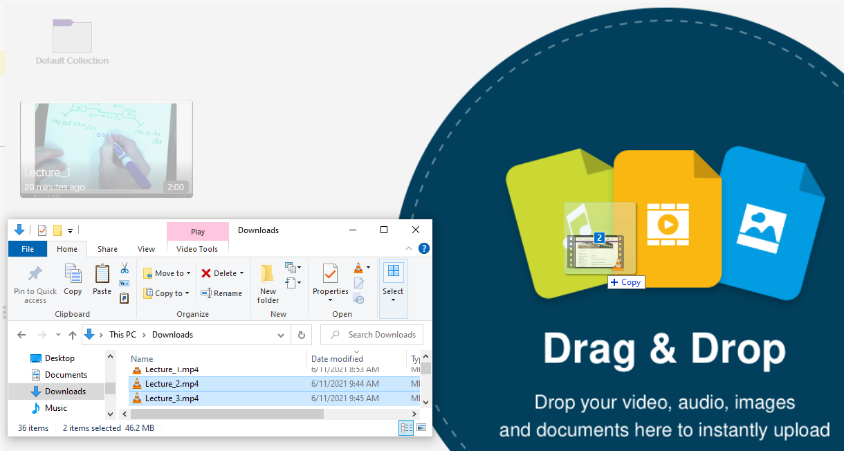Click the Search Downloads field

(x=381, y=334)
